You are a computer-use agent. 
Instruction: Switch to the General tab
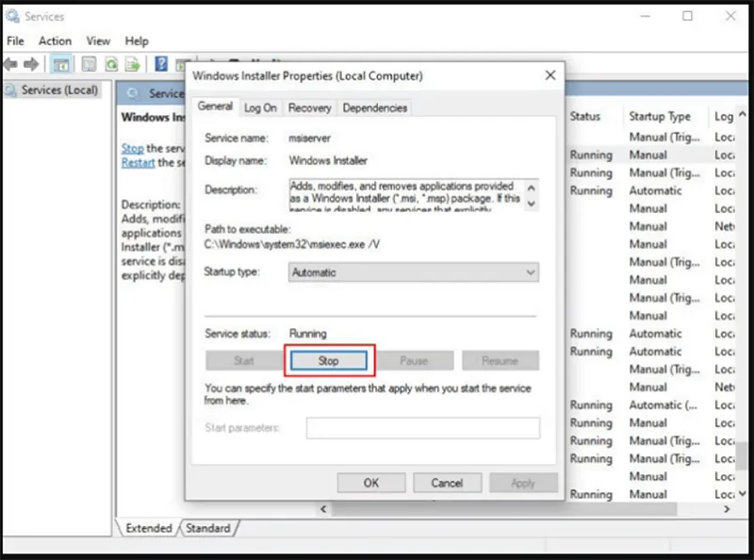pos(215,107)
